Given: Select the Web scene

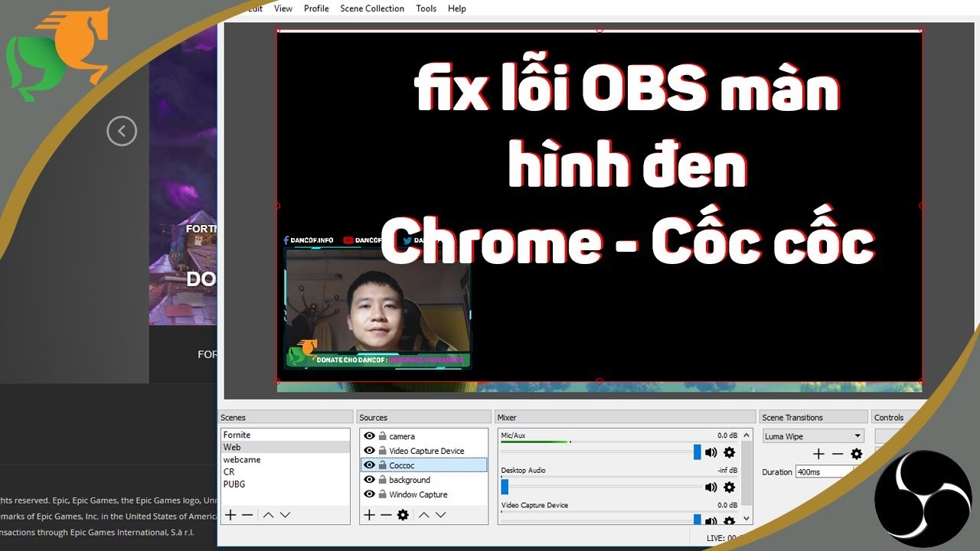Looking at the screenshot, I should point(285,447).
